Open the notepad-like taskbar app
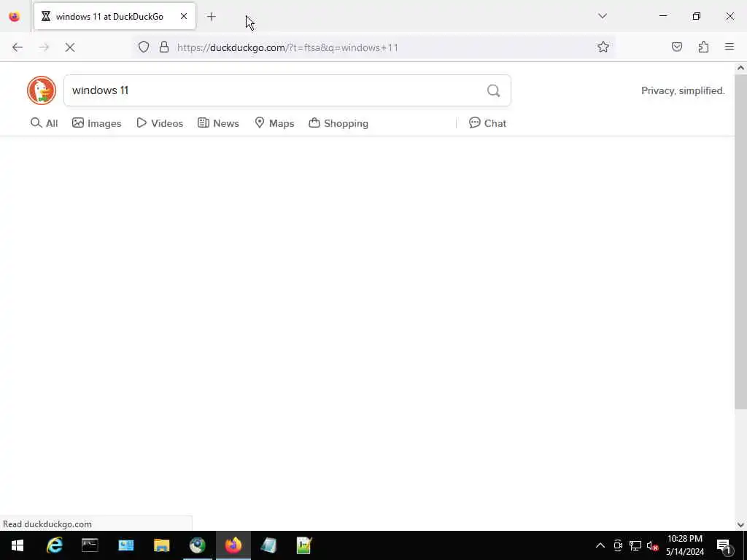 (268, 545)
